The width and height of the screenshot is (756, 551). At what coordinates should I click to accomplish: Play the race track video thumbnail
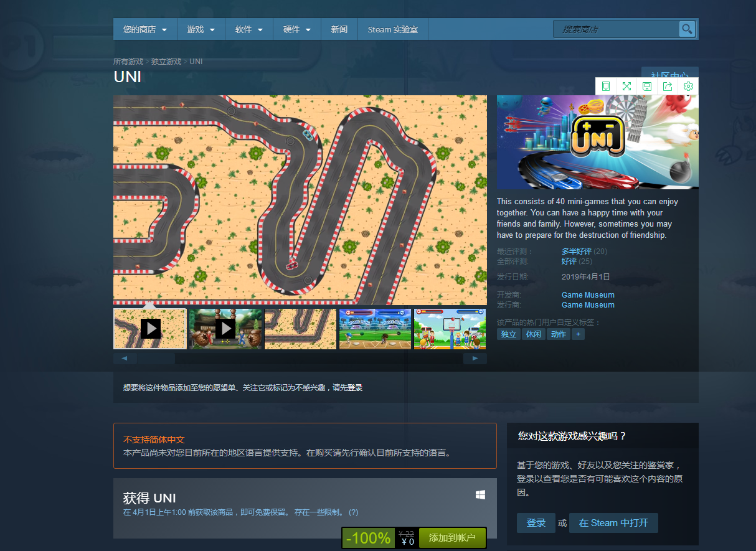150,329
